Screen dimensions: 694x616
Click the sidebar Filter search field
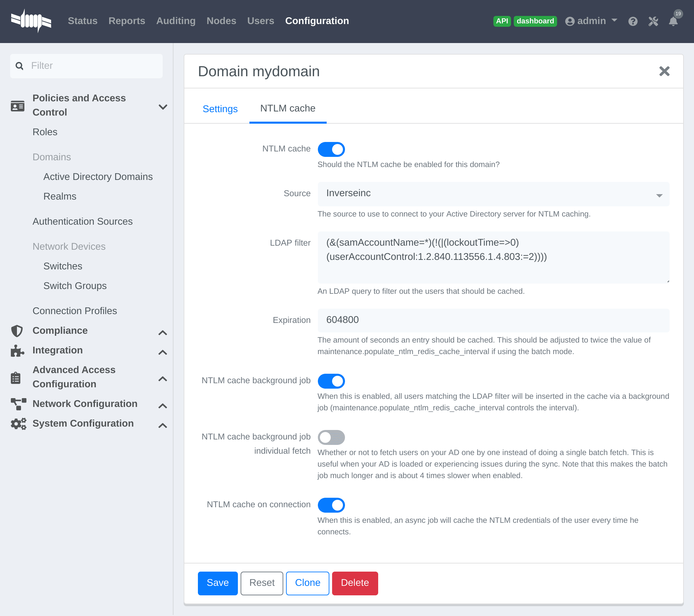86,66
